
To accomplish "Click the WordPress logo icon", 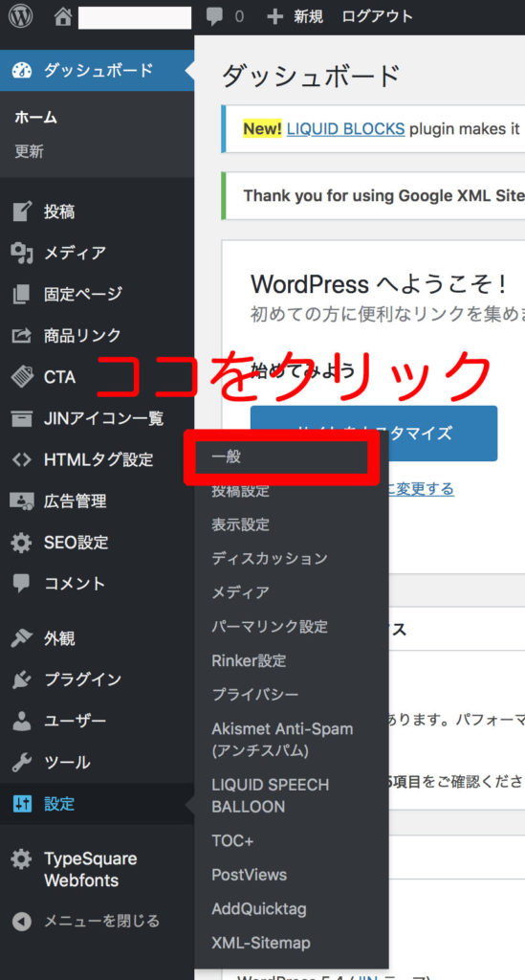I will pos(21,16).
